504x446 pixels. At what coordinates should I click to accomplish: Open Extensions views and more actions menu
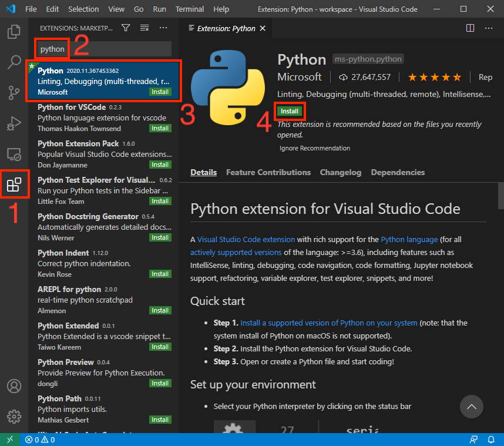[163, 28]
